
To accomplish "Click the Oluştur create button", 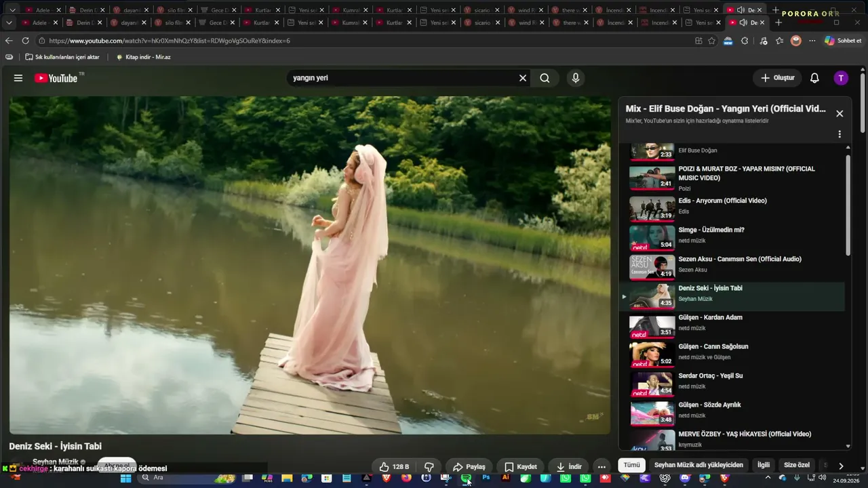I will 777,78.
